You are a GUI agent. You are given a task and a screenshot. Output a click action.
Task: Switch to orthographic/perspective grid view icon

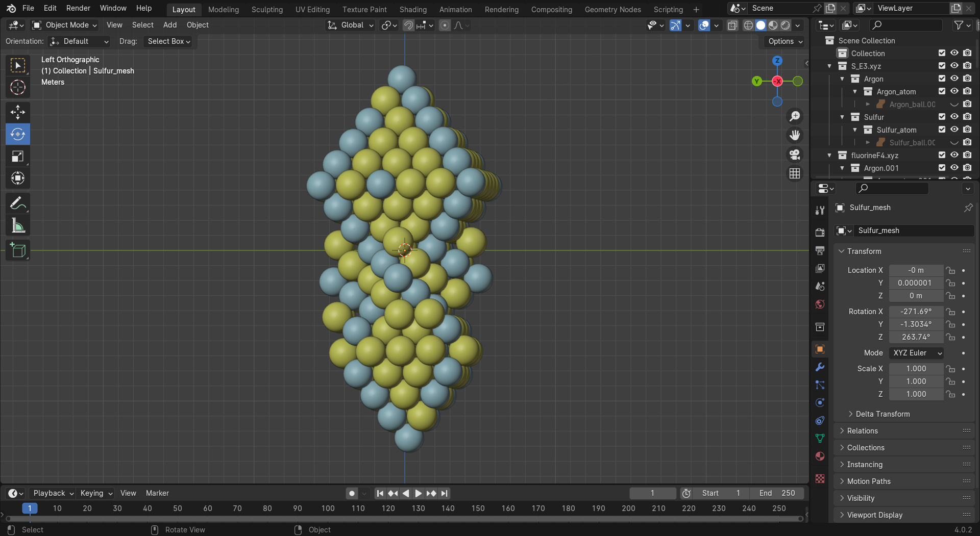click(x=795, y=174)
